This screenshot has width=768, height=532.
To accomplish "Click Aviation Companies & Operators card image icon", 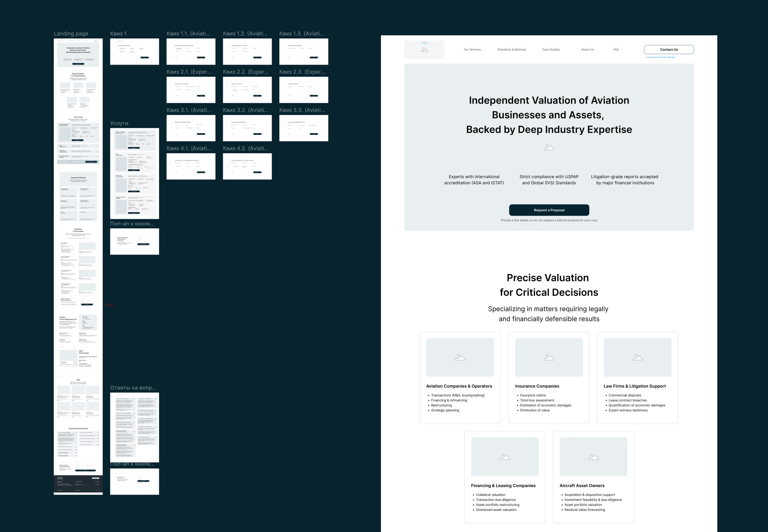I will [460, 357].
